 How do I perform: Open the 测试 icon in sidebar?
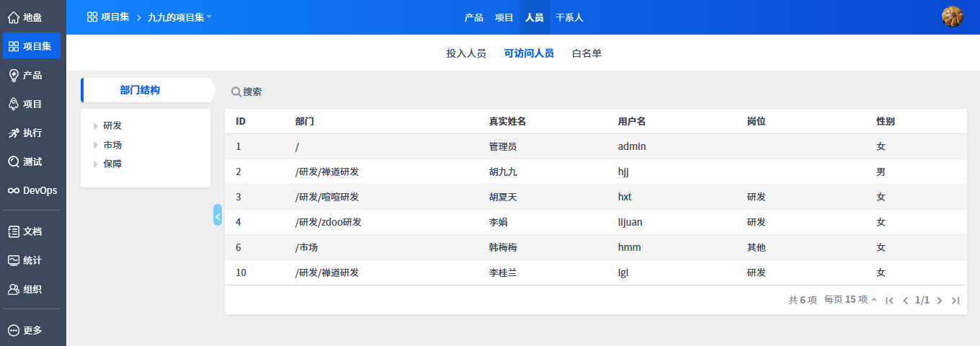coord(13,161)
